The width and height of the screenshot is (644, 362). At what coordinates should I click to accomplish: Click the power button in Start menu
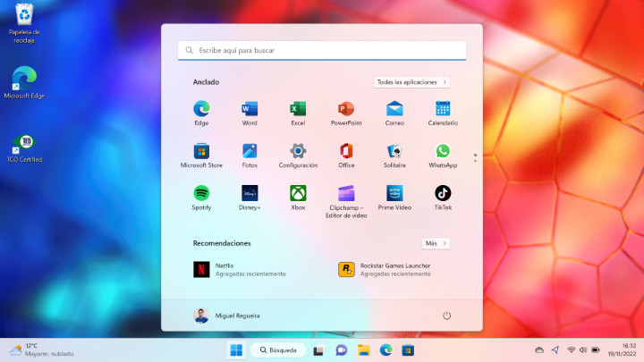(446, 316)
